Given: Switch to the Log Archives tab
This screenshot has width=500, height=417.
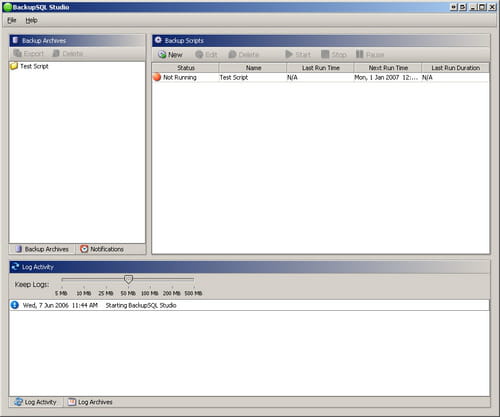Looking at the screenshot, I should coord(90,402).
